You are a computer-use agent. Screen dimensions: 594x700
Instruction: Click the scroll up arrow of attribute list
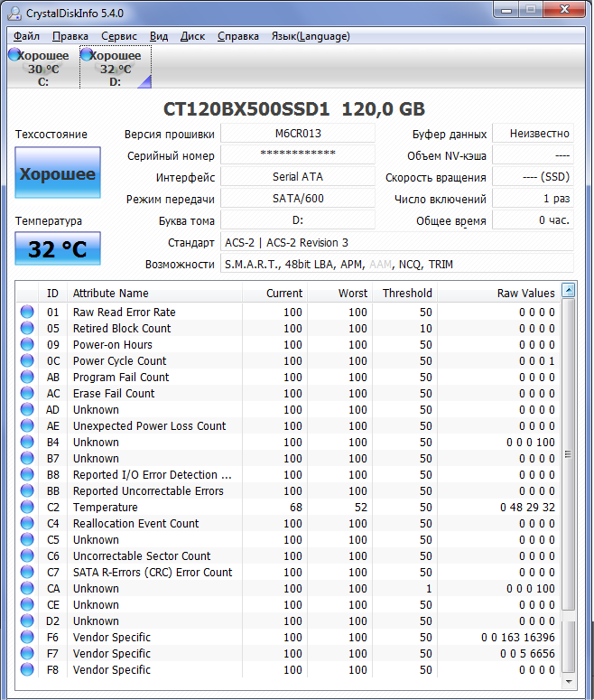pos(568,290)
